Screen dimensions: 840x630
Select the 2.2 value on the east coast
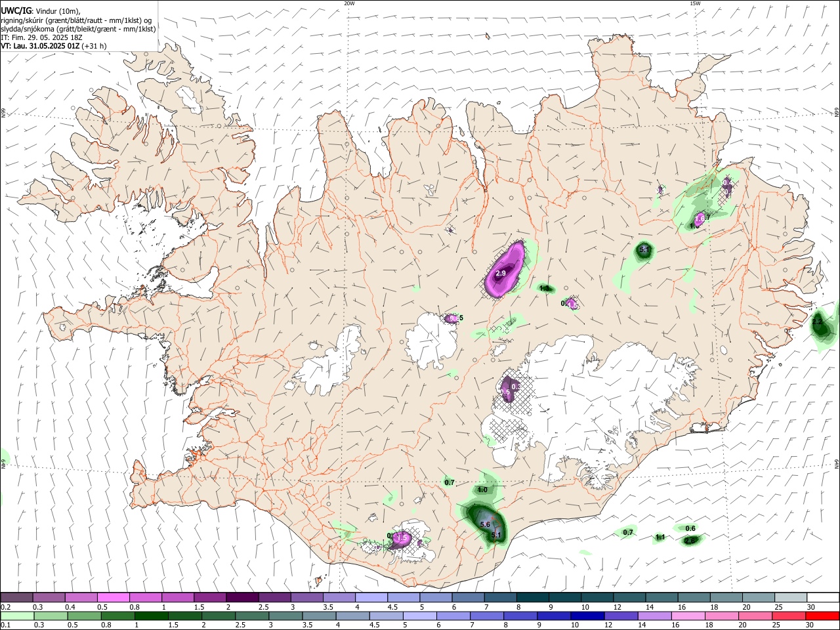tap(817, 322)
